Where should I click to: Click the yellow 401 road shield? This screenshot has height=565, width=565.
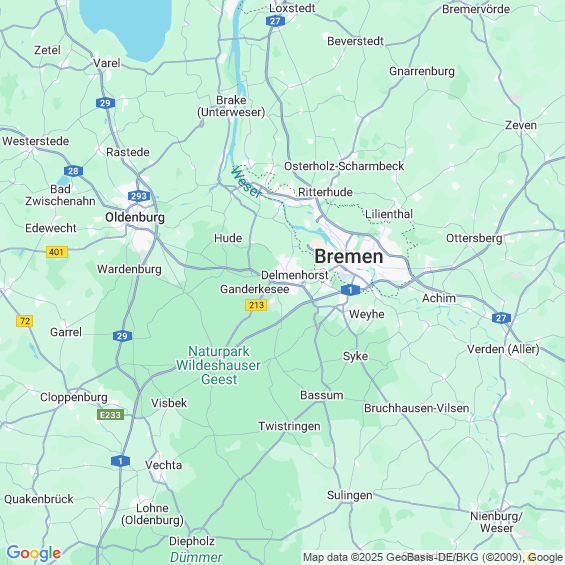[57, 252]
